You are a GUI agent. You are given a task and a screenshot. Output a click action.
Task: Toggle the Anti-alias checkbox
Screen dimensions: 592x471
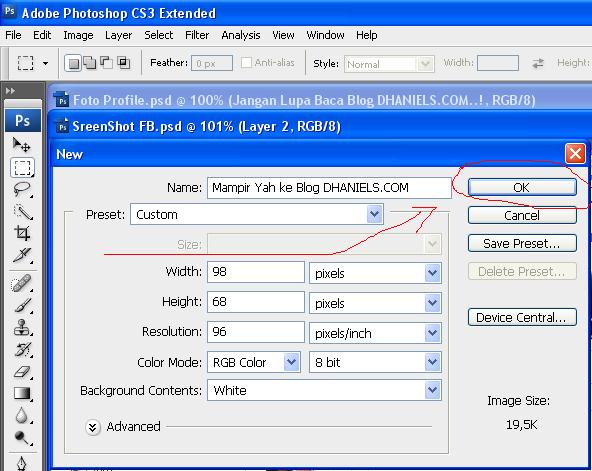click(246, 63)
